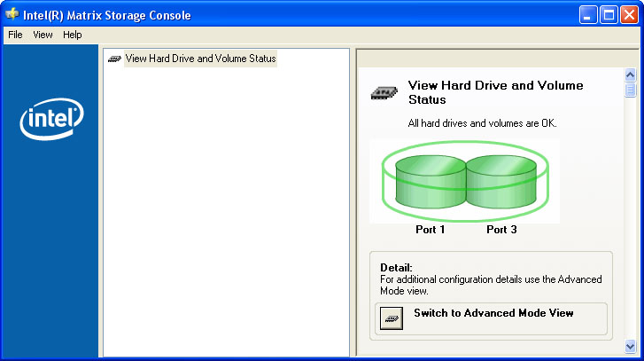Image resolution: width=644 pixels, height=361 pixels.
Task: Click the scrollbar thumb in the details pane
Action: coord(630,90)
